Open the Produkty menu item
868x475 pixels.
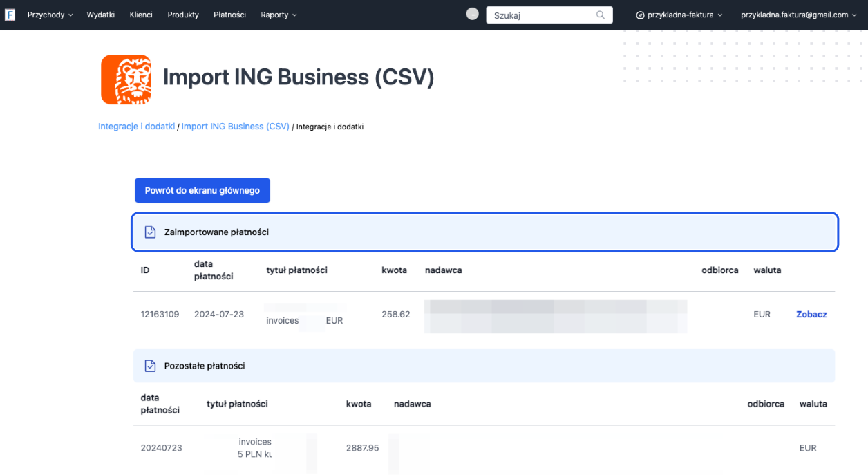coord(182,14)
